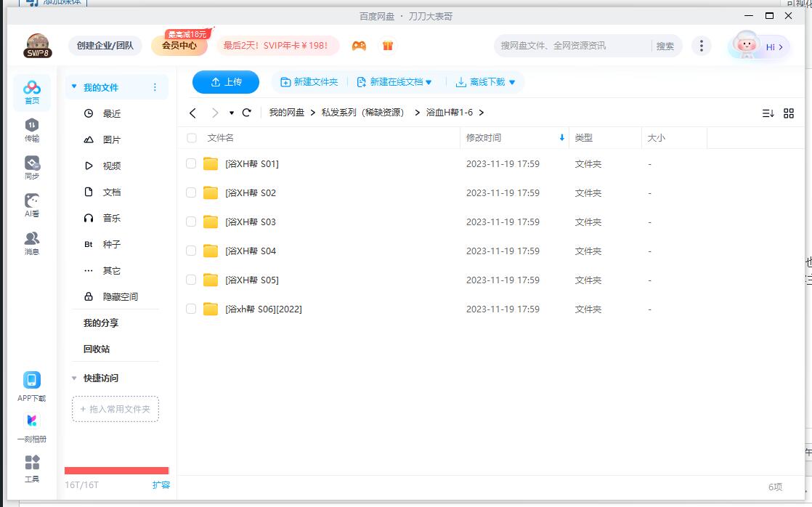The width and height of the screenshot is (812, 507).
Task: Click the 扩容 expand storage link
Action: 161,485
